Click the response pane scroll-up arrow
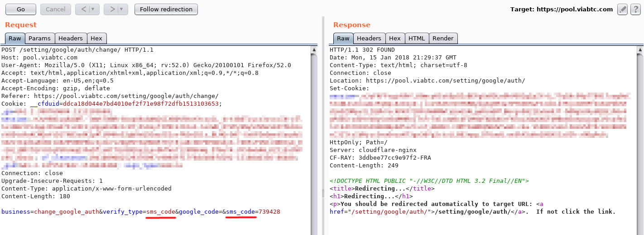This screenshot has width=644, height=235. [x=640, y=49]
